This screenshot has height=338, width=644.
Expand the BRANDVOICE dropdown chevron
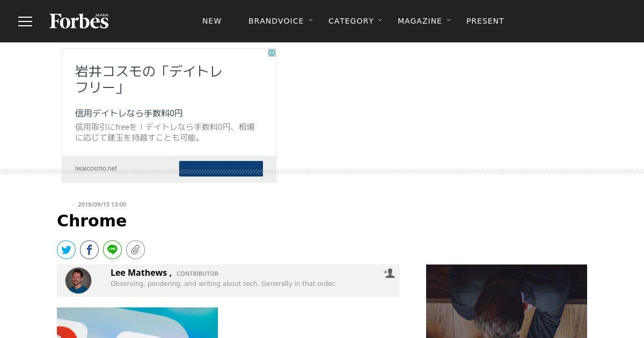click(x=311, y=20)
